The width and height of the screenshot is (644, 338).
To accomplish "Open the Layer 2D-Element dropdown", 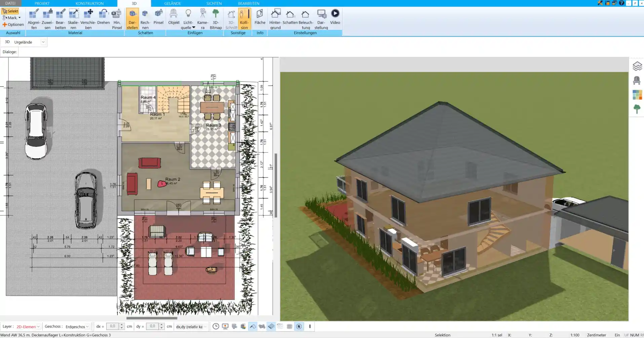I will point(38,327).
